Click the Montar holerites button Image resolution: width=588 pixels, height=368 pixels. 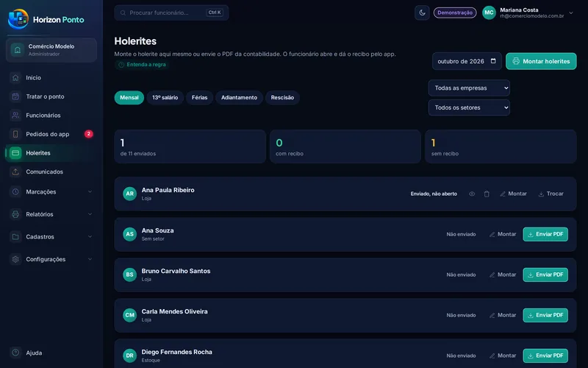tap(541, 61)
